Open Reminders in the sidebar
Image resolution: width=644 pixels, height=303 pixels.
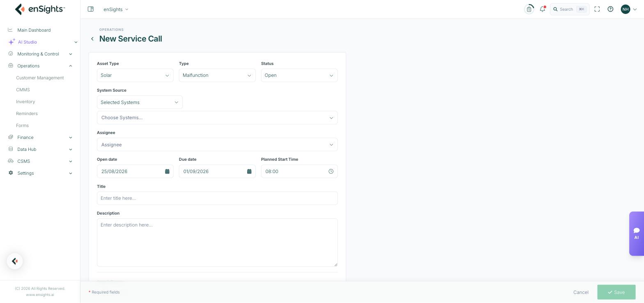click(x=27, y=113)
